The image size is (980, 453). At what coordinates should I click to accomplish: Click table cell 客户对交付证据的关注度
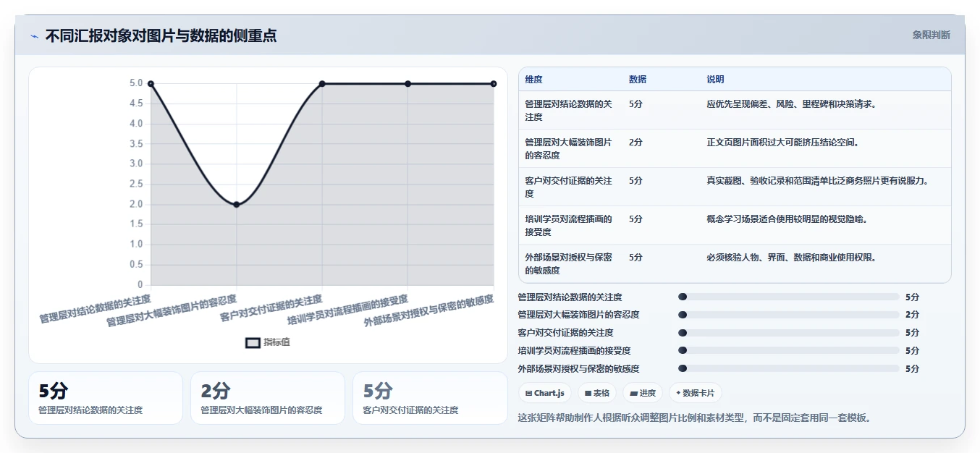tap(569, 187)
